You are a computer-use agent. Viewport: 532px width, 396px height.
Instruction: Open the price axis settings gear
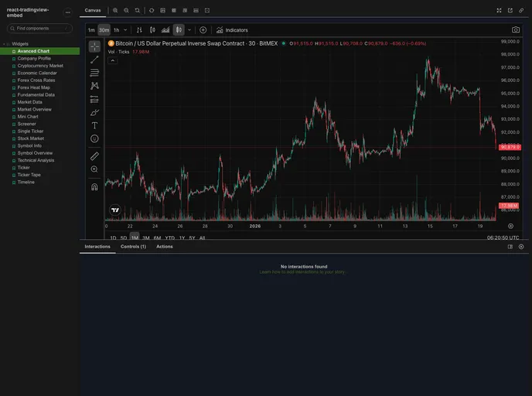(x=510, y=226)
